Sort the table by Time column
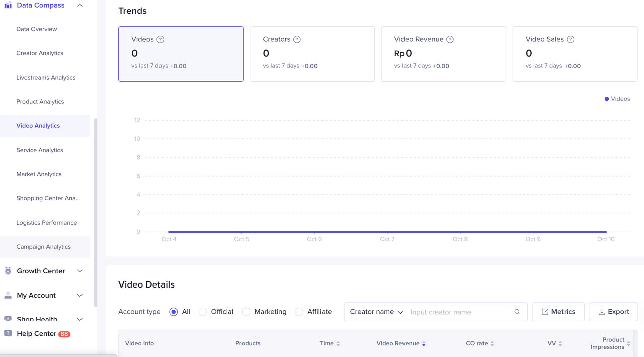 point(338,344)
